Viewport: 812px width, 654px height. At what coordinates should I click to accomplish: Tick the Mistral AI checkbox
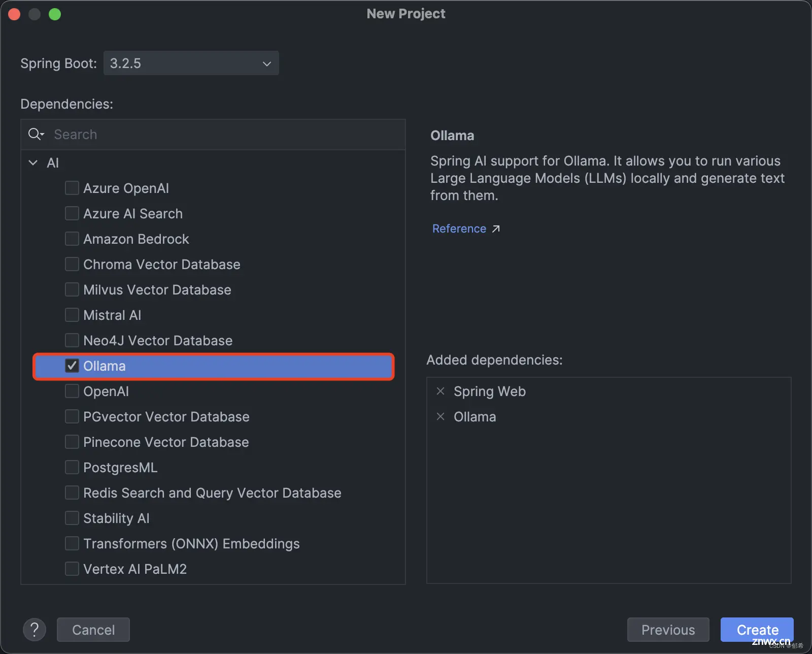pos(72,315)
